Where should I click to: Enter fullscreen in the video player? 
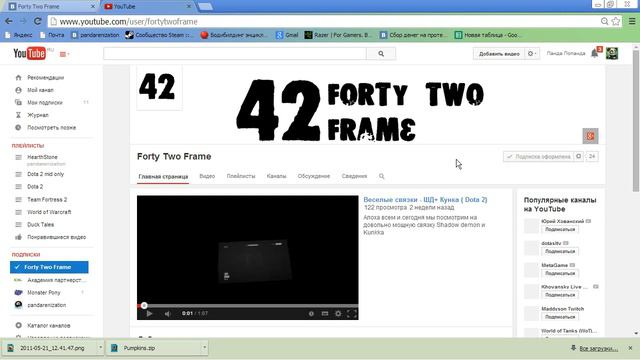point(351,313)
